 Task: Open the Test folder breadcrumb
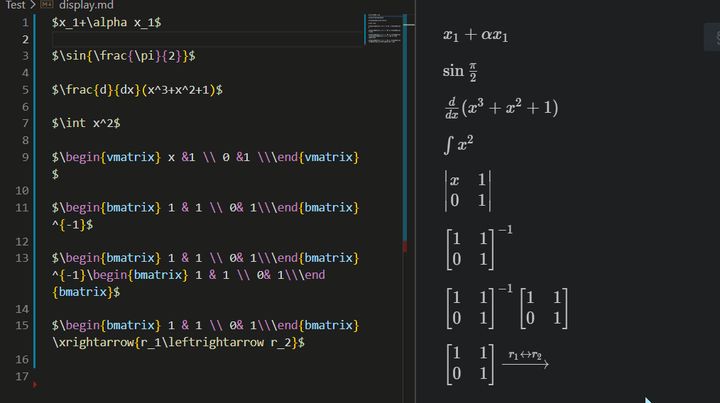[x=15, y=5]
